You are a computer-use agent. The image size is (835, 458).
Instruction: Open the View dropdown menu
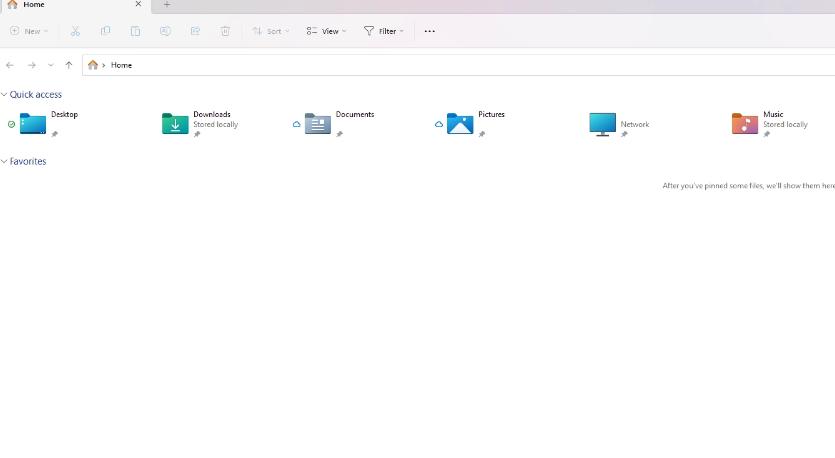point(326,31)
